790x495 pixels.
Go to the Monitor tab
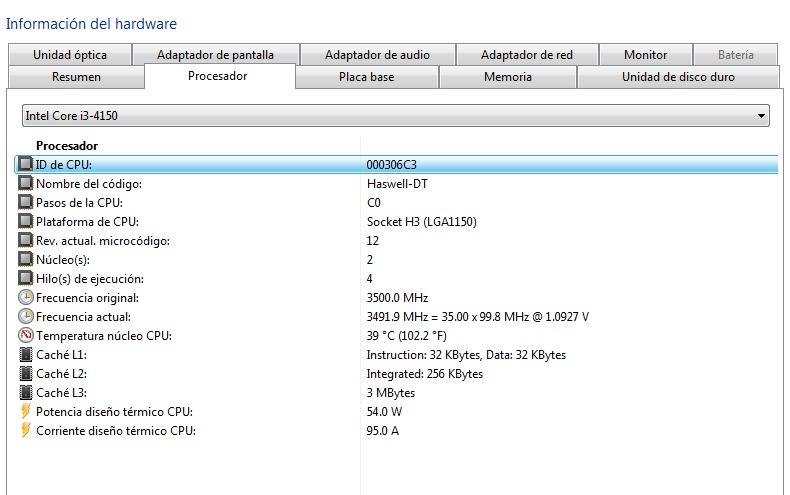645,55
